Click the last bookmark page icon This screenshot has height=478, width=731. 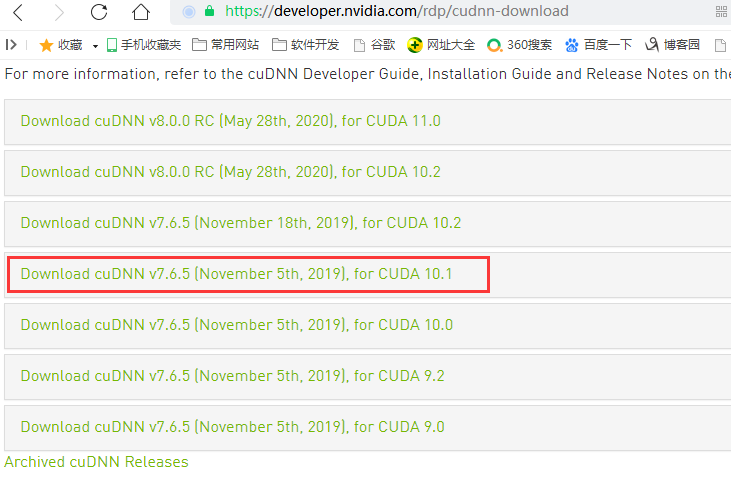point(720,45)
